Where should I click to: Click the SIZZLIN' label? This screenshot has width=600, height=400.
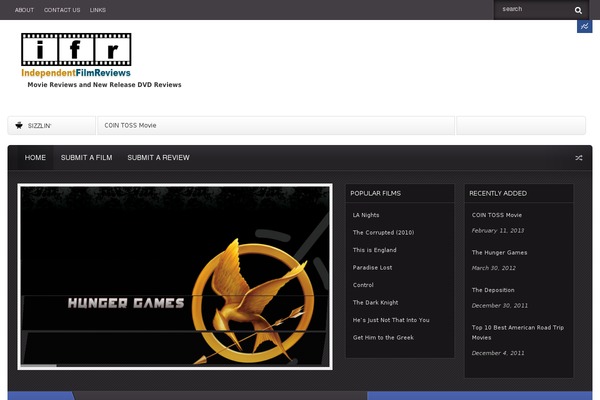39,126
